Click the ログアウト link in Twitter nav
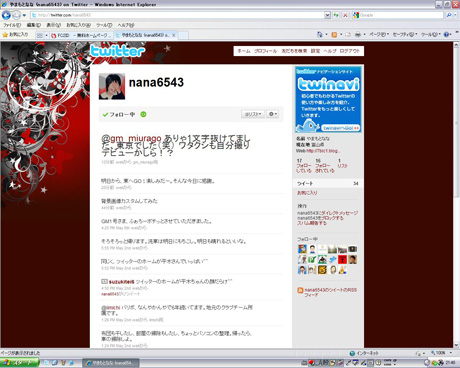 [350, 51]
